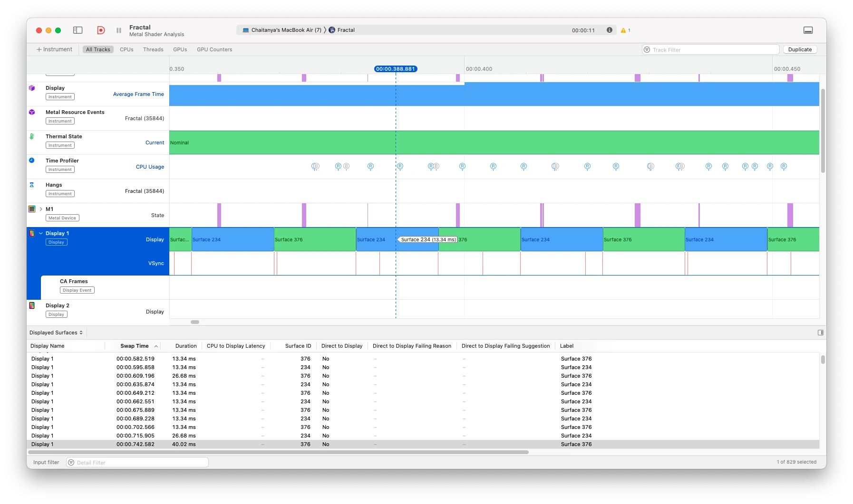Switch to the CPUs track filter
Screen dimensions: 853x504
coord(126,49)
